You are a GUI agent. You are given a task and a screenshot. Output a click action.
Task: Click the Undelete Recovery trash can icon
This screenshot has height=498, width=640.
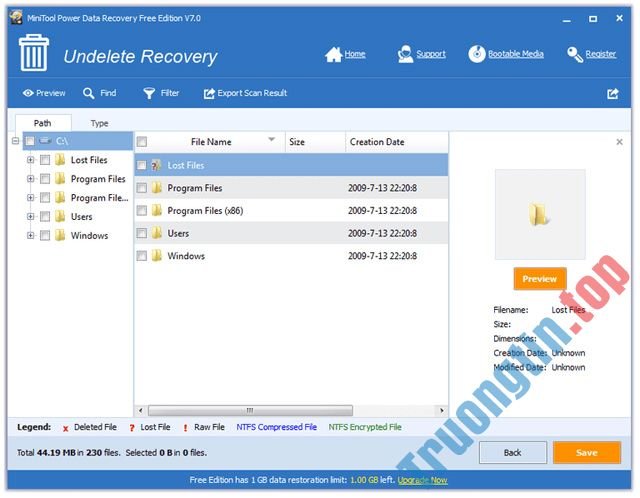(x=33, y=53)
